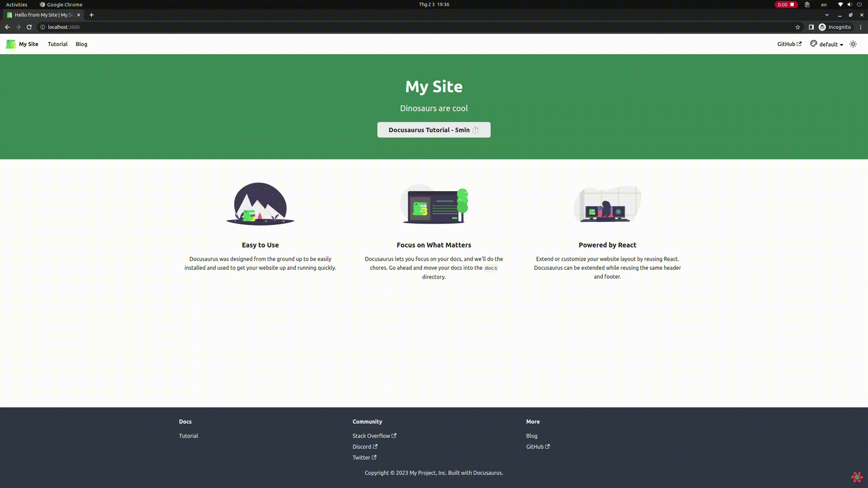Open a new tab with the plus button

click(x=91, y=15)
